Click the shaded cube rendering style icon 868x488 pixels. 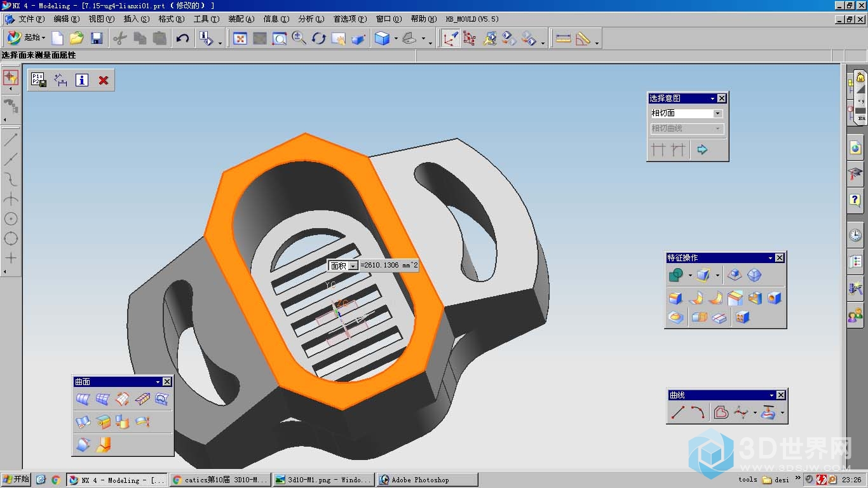click(x=382, y=39)
